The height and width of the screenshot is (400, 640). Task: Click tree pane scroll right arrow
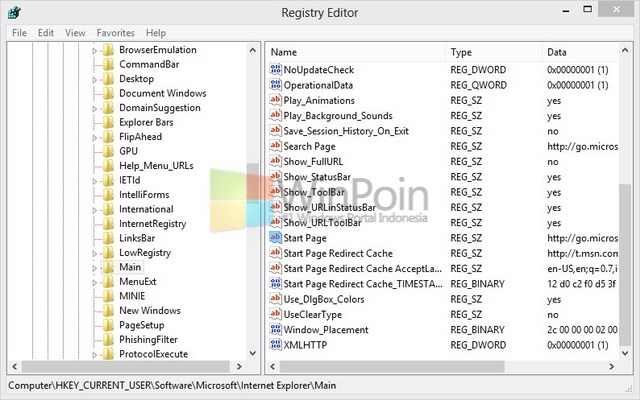point(240,367)
